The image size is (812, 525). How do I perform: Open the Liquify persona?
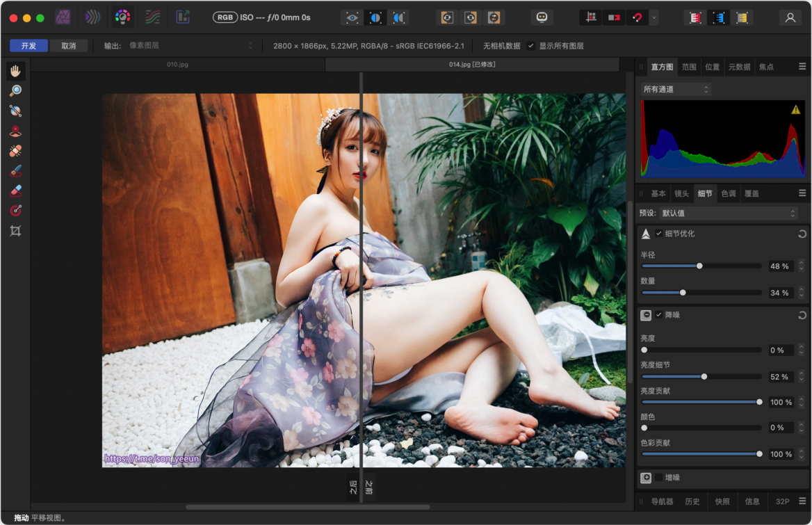pos(92,17)
